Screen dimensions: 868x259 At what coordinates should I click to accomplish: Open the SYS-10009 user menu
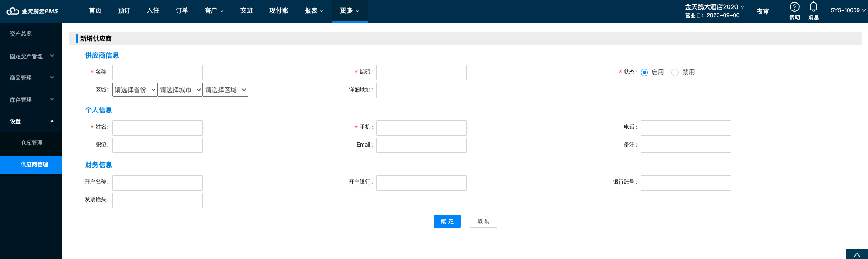(848, 10)
